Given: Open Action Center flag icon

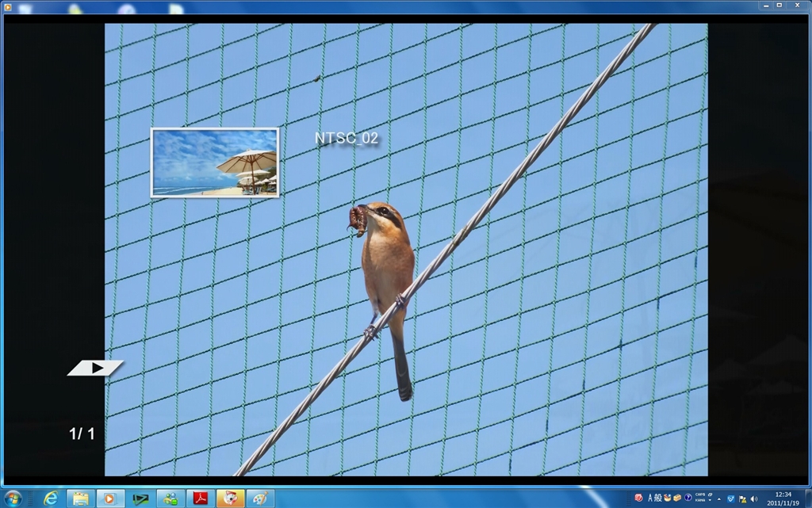Looking at the screenshot, I should 742,498.
